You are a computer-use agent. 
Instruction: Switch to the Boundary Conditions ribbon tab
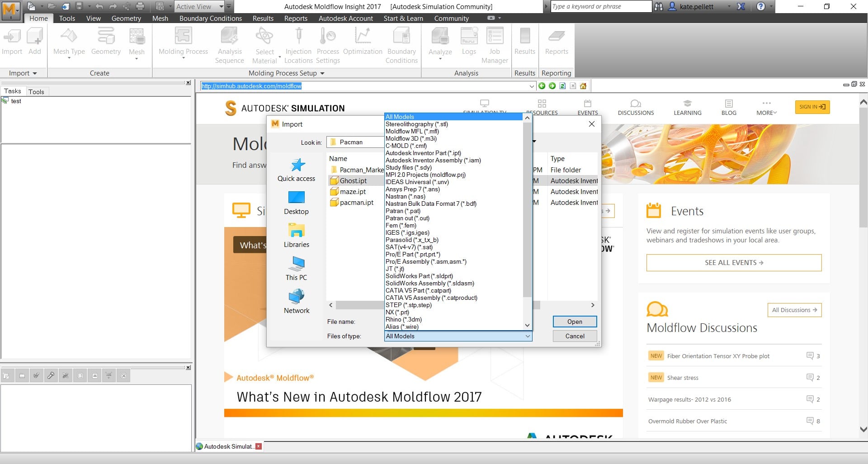tap(210, 19)
